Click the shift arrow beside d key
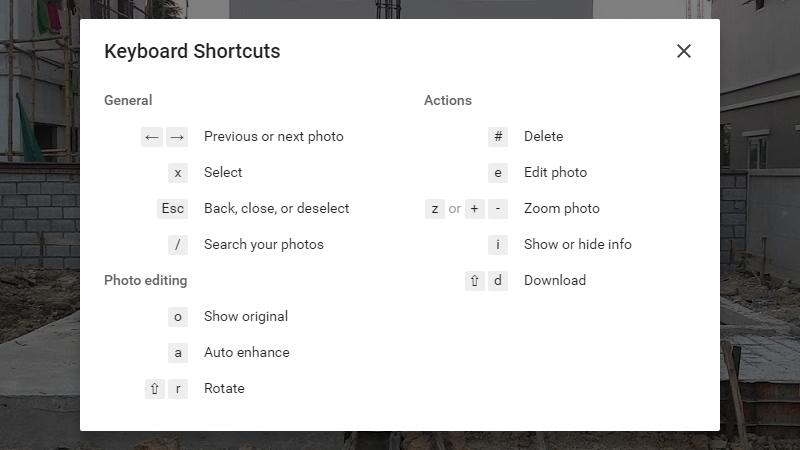This screenshot has height=450, width=800. (x=474, y=281)
